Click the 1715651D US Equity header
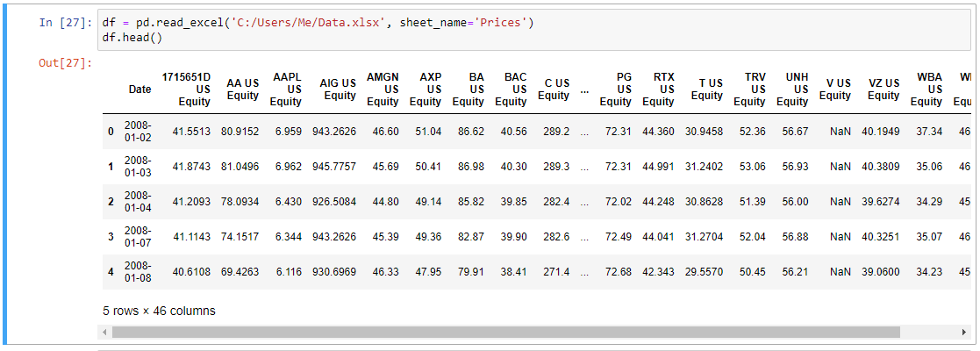The height and width of the screenshot is (351, 980). [x=186, y=90]
